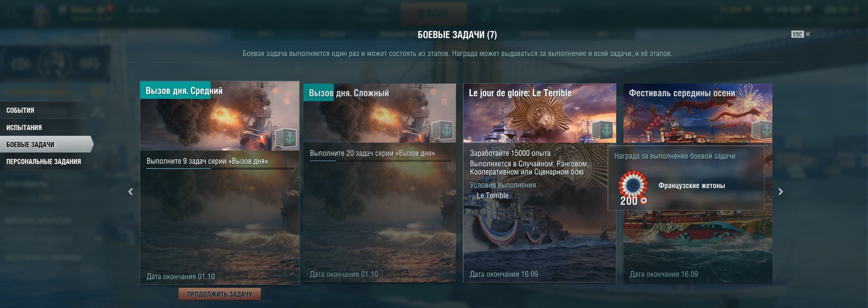Click the container icon on Вызов дня. Сложный card
Screen dimensions: 868x308
[443, 130]
